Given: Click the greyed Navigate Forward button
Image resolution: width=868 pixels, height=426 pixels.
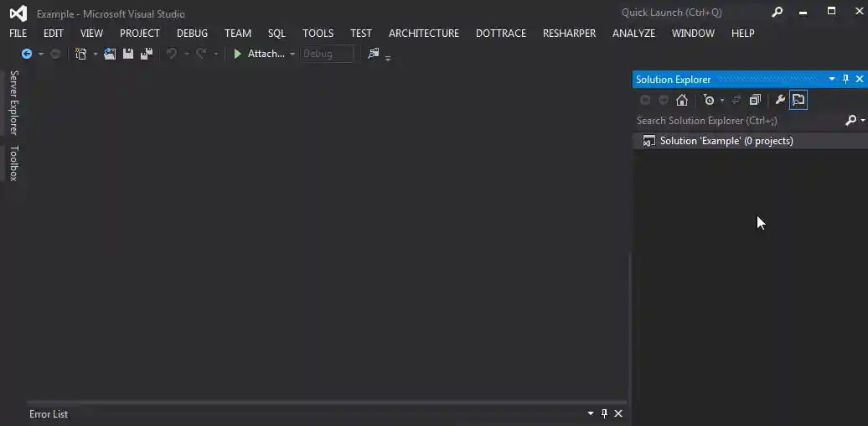Looking at the screenshot, I should 55,54.
